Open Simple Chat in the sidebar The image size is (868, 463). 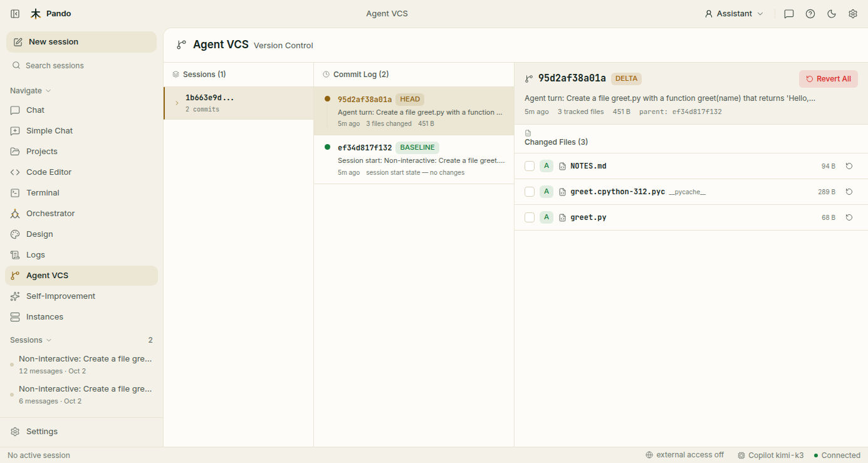point(81,131)
